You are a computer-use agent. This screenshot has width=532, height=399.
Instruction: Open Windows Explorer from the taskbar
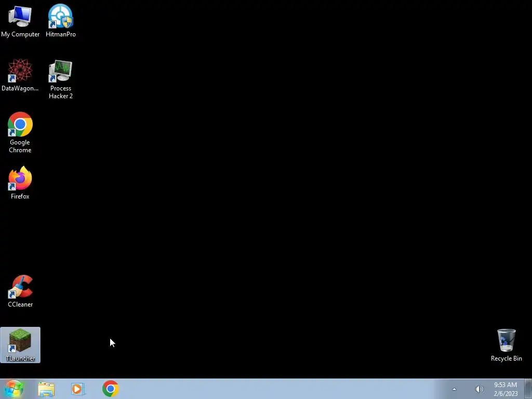46,389
